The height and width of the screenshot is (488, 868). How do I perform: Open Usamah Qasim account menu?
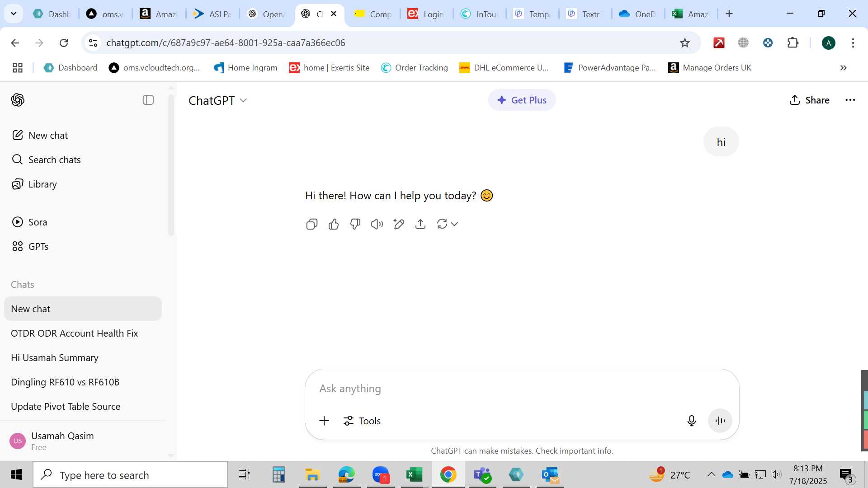[83, 441]
